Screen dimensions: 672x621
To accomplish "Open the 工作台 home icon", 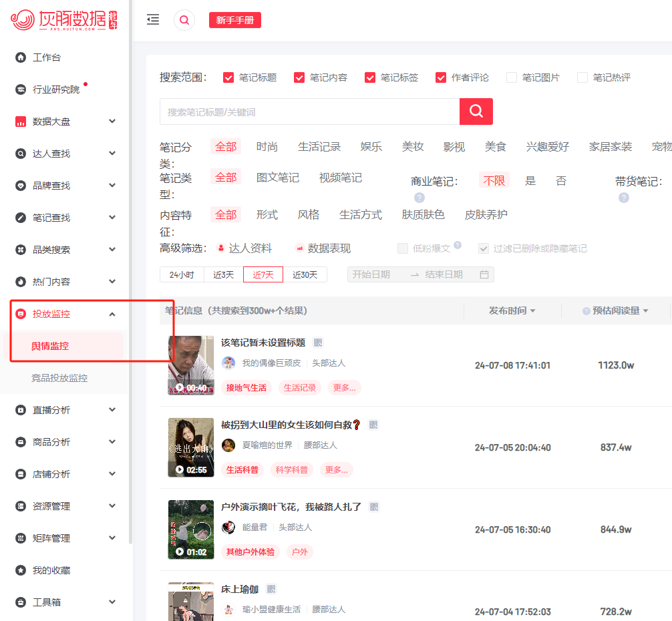I will (21, 57).
